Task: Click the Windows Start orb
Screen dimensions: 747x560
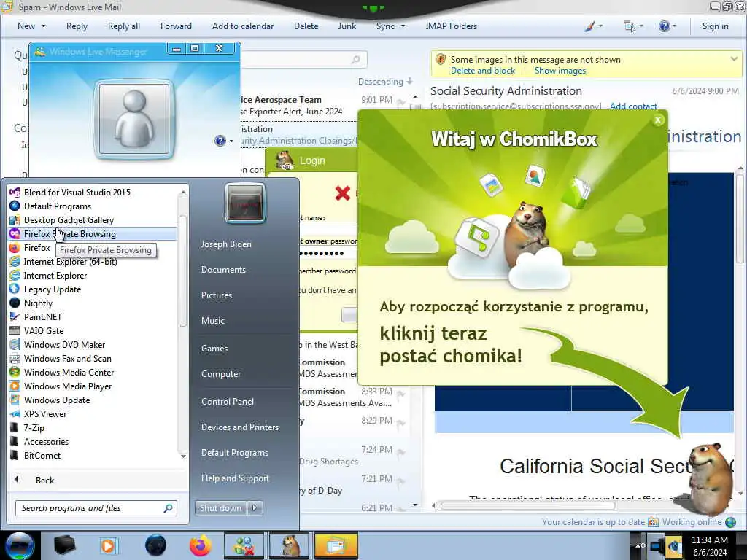Action: pyautogui.click(x=19, y=545)
